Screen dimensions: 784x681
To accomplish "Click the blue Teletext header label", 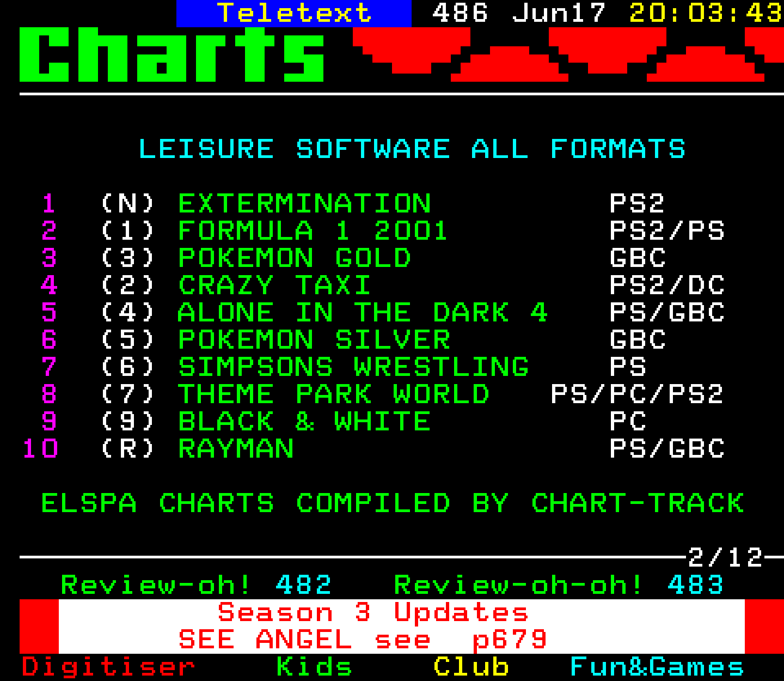I will point(294,13).
